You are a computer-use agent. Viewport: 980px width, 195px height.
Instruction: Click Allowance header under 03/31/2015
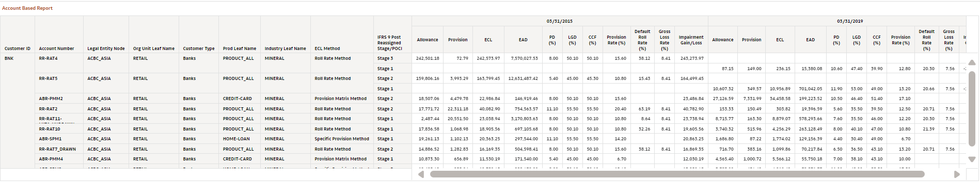click(428, 40)
